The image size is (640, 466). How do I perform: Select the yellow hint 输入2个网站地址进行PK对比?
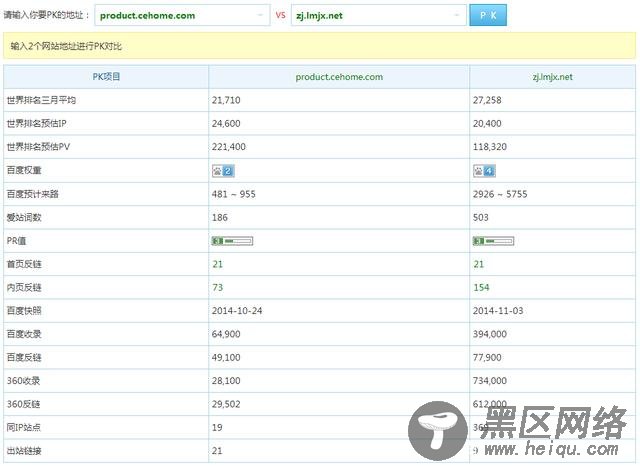click(66, 46)
